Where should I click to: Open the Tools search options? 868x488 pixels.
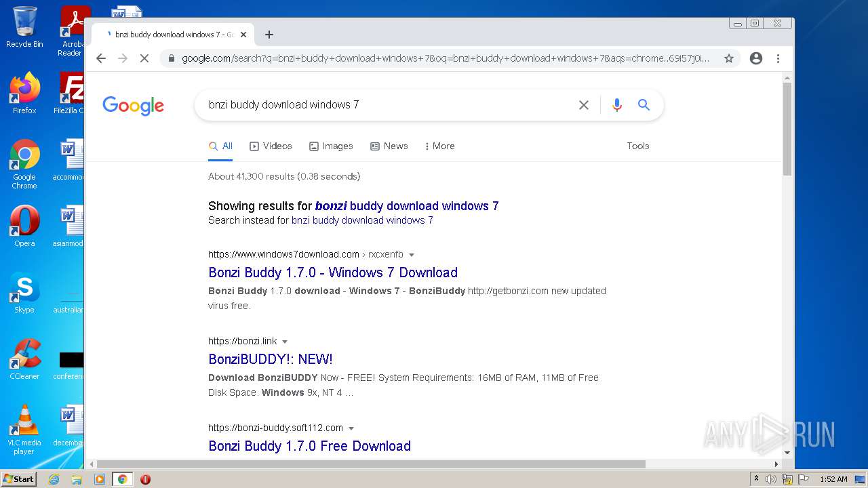click(x=638, y=146)
